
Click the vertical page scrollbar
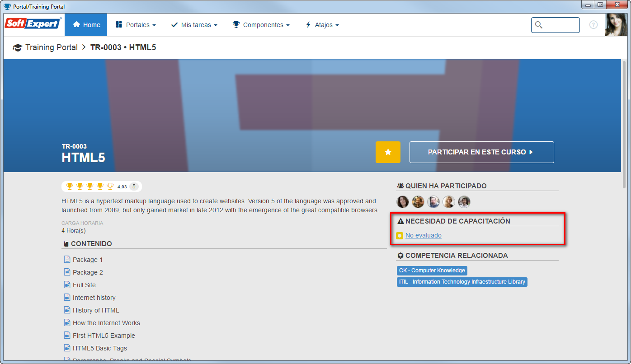tap(625, 124)
